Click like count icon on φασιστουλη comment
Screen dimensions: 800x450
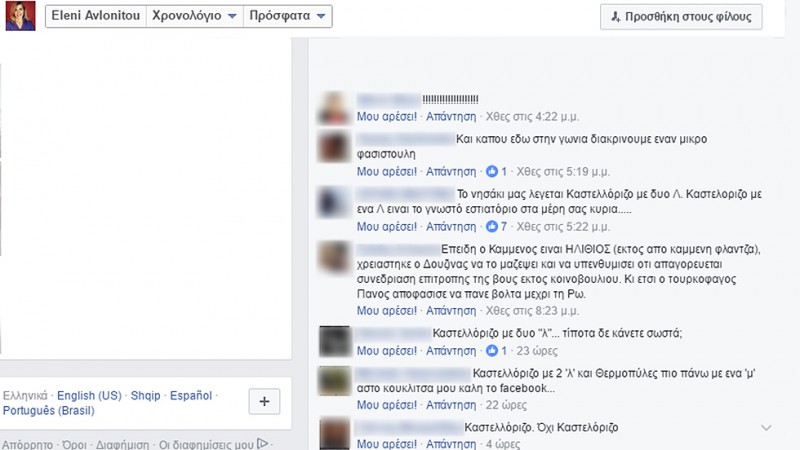point(492,171)
